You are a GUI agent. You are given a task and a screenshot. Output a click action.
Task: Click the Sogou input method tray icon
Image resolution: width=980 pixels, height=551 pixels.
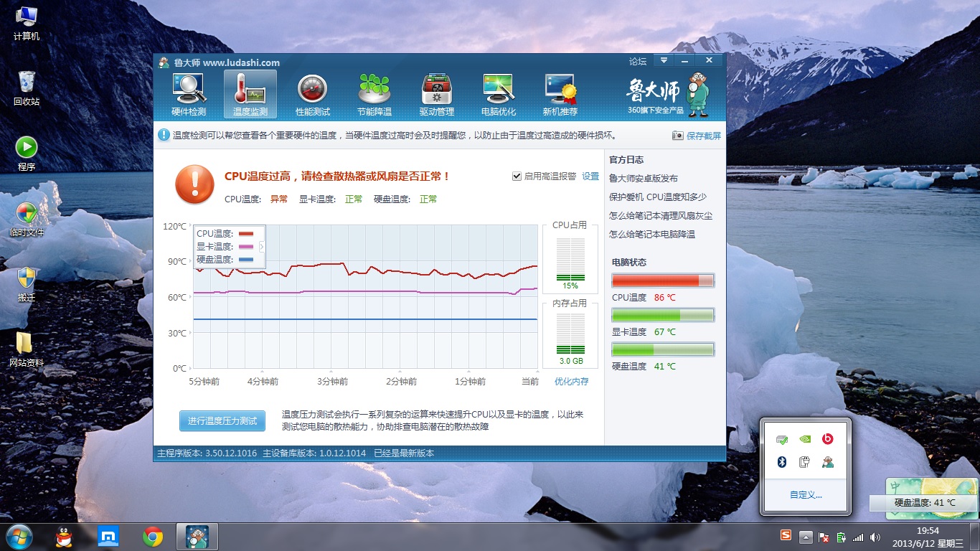click(x=787, y=535)
